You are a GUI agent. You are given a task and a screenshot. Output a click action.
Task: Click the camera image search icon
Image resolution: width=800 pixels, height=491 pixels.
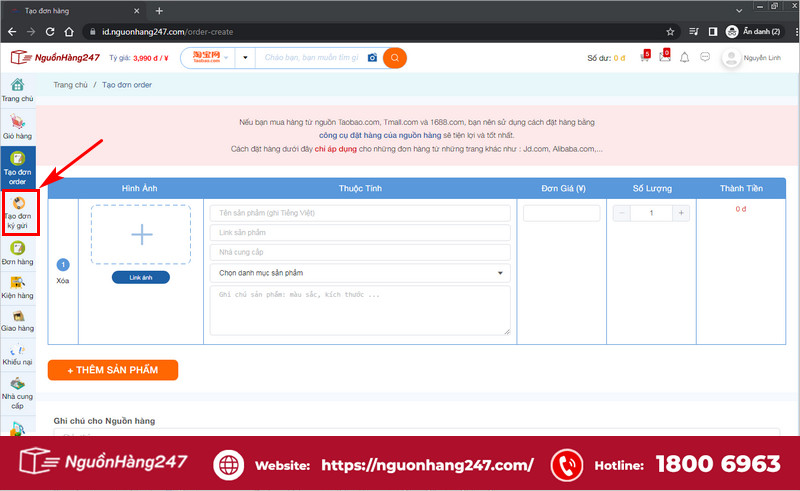point(372,58)
